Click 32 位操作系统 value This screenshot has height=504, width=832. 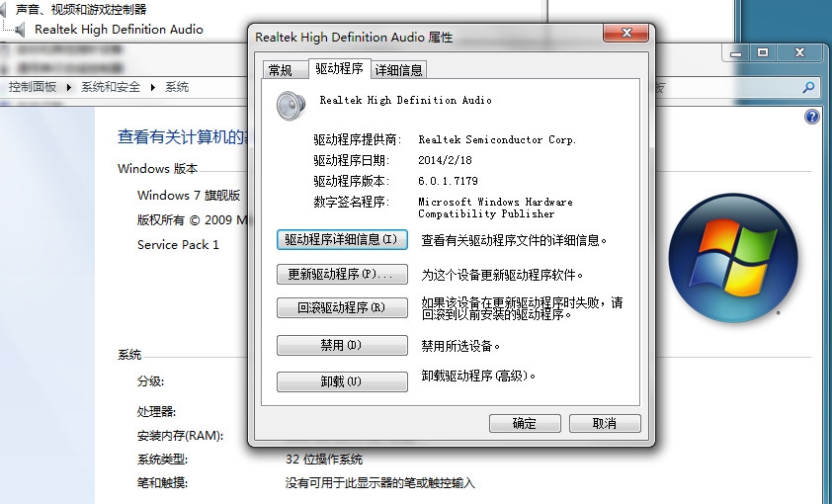[324, 459]
